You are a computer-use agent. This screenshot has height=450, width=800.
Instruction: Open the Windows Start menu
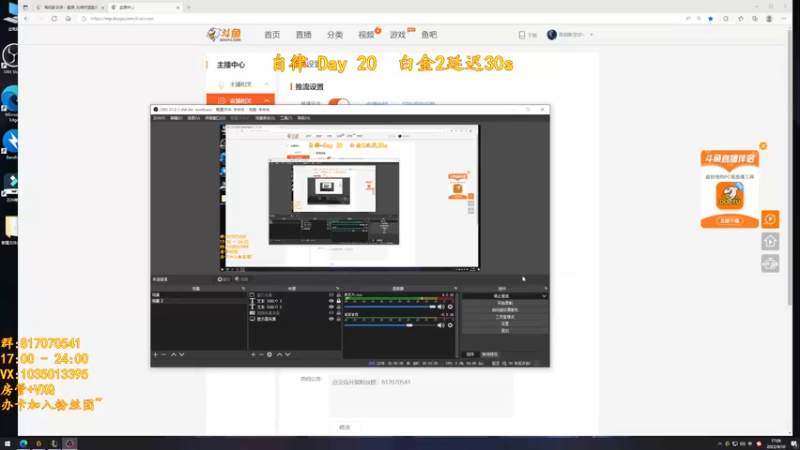click(7, 444)
